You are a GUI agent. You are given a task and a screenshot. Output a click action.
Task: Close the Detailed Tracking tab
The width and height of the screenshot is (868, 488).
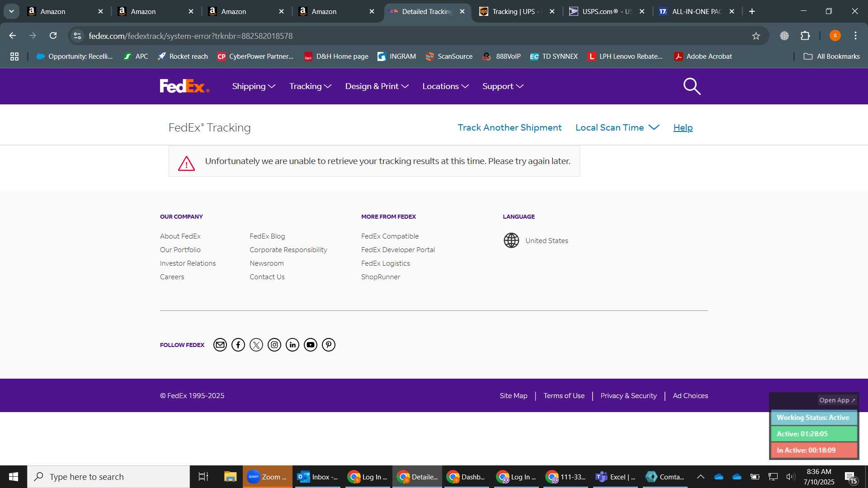462,11
